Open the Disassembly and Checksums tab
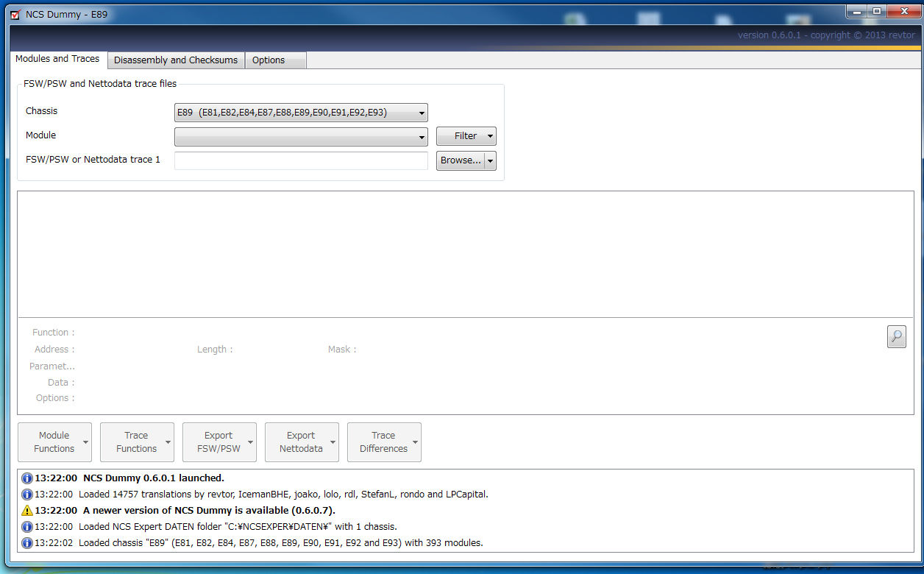 (x=176, y=60)
